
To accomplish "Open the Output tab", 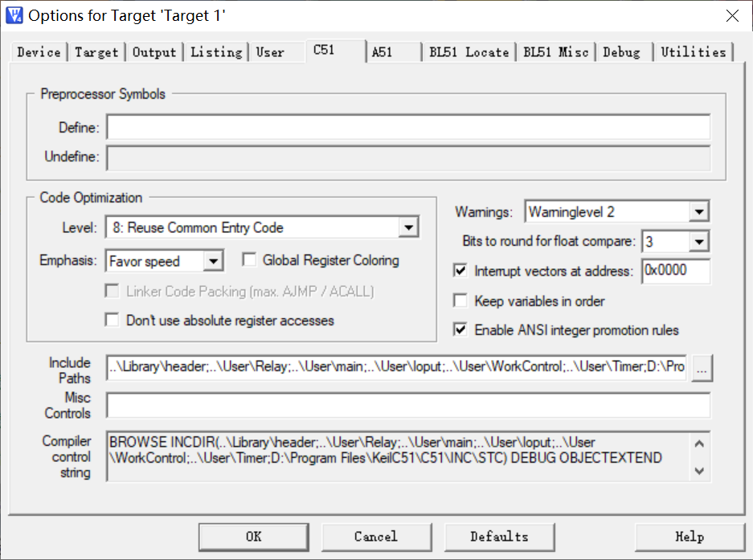I will (x=154, y=52).
